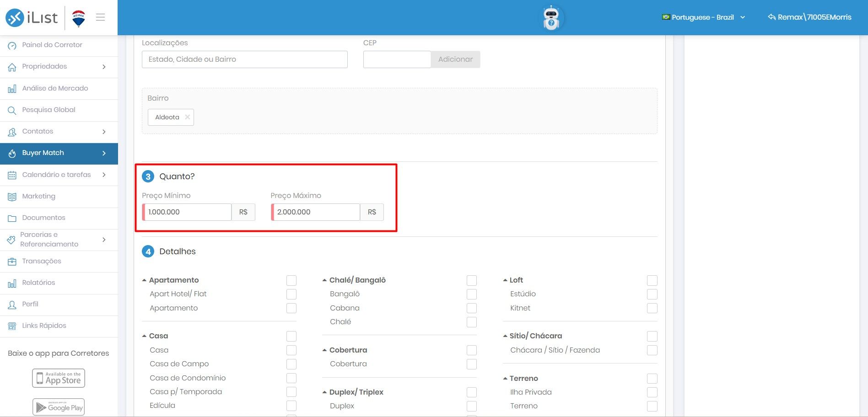Check the Kitnet checkbox
The image size is (868, 417).
[652, 308]
